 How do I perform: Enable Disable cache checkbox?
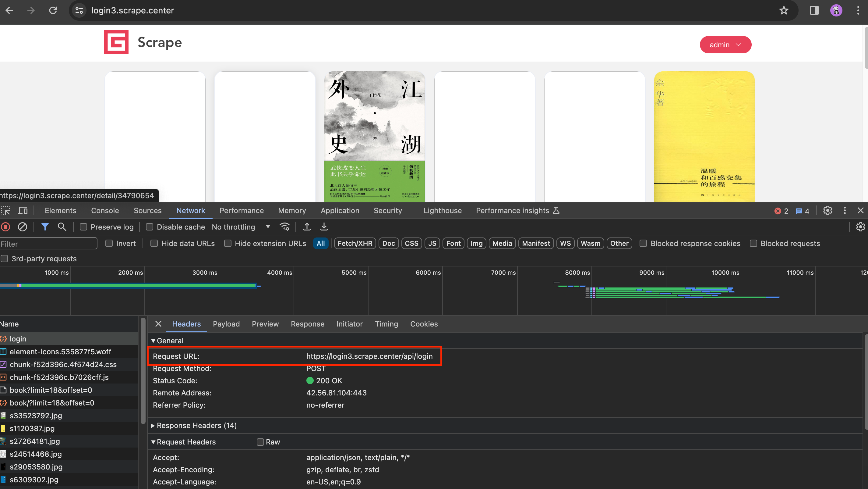coord(149,227)
